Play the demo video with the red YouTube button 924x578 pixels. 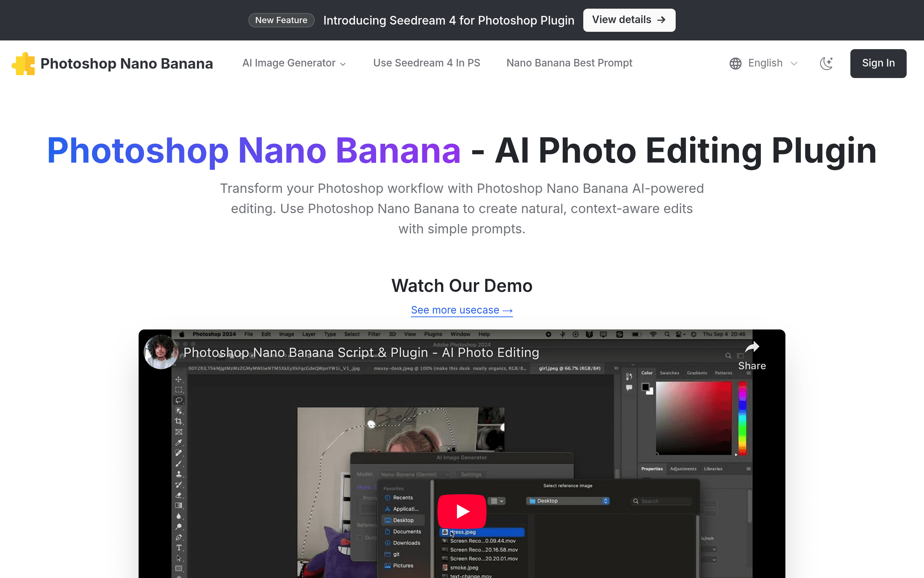462,511
